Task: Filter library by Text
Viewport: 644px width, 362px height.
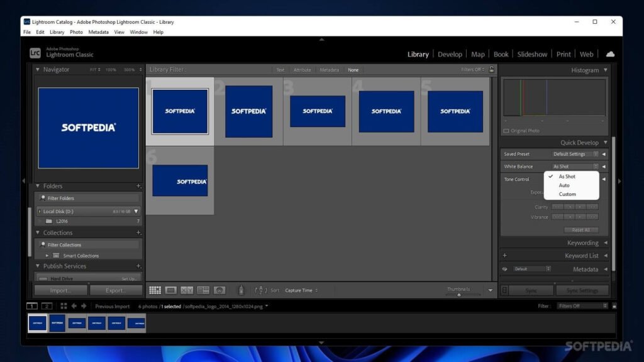Action: tap(280, 70)
